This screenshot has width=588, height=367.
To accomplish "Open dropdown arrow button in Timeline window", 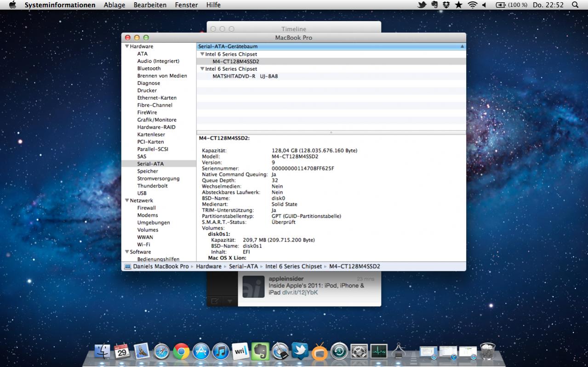I will tap(230, 301).
